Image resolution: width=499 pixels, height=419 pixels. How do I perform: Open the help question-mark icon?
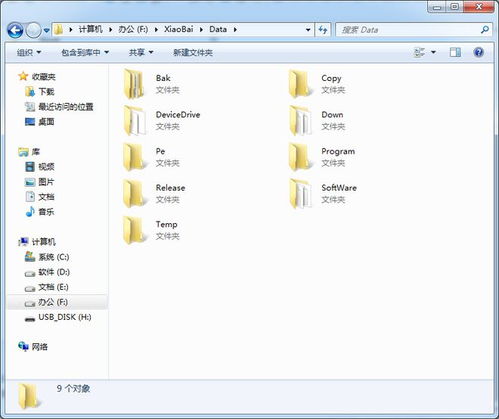tap(478, 52)
